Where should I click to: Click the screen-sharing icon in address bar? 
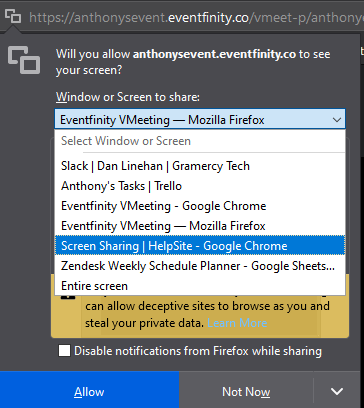coord(13,16)
